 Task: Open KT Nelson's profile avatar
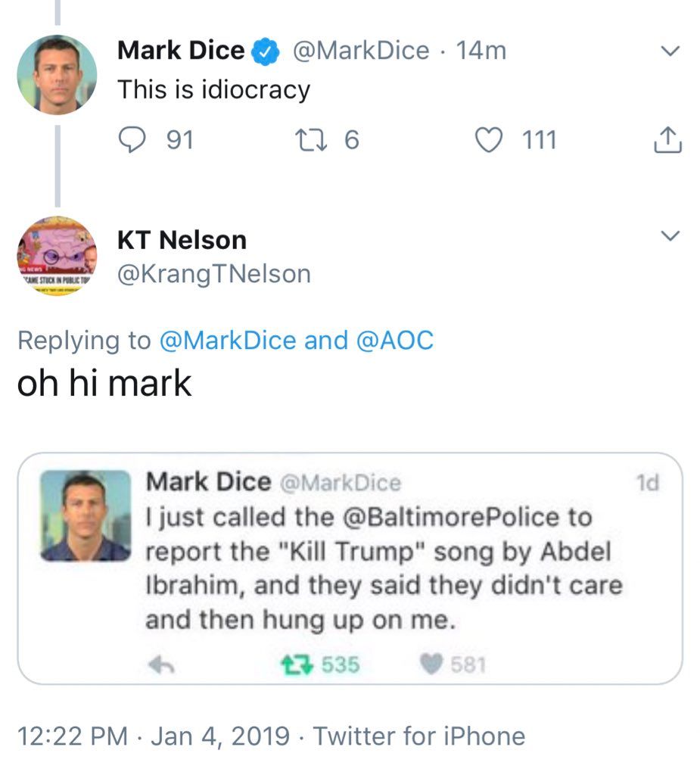[x=57, y=256]
